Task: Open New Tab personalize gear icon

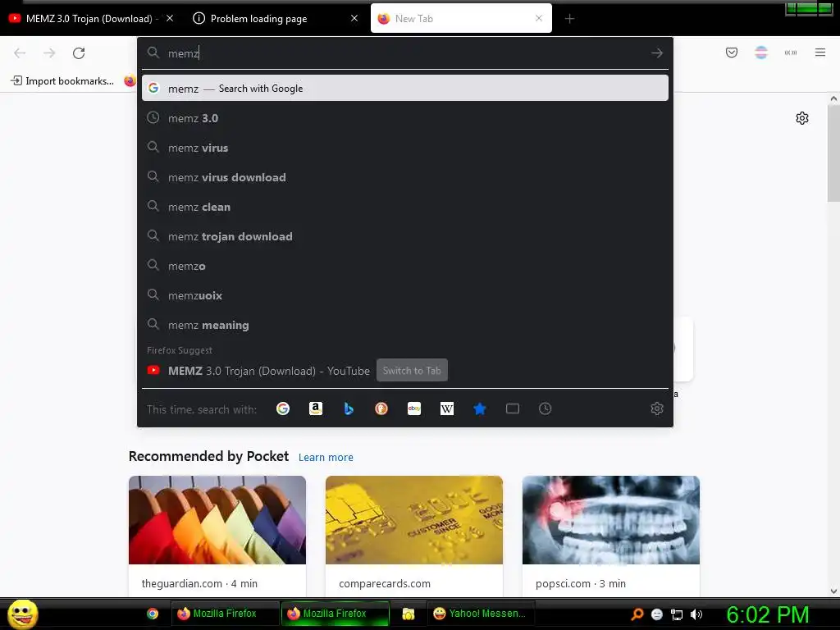Action: 802,118
